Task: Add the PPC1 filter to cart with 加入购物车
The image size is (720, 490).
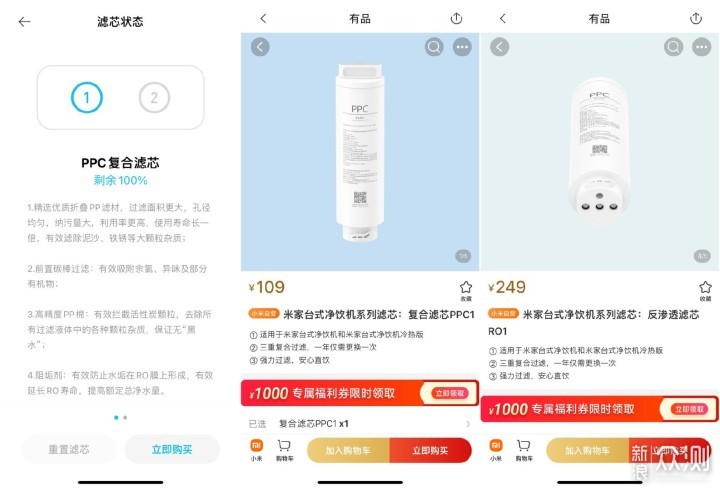Action: tap(348, 451)
